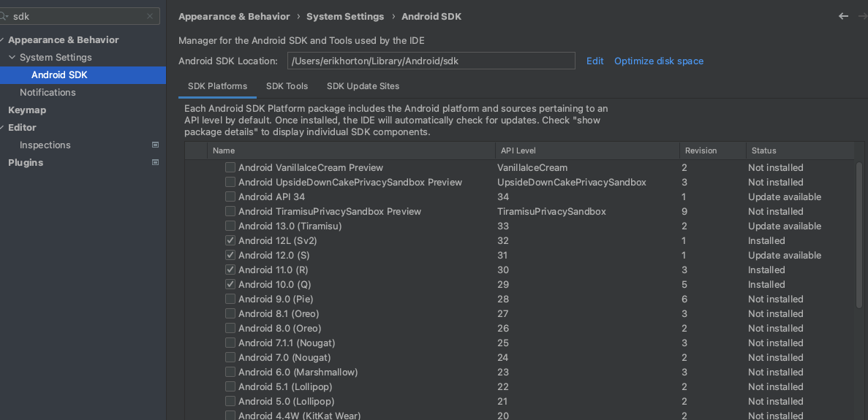
Task: Click the back arrow navigation icon
Action: pyautogui.click(x=844, y=17)
